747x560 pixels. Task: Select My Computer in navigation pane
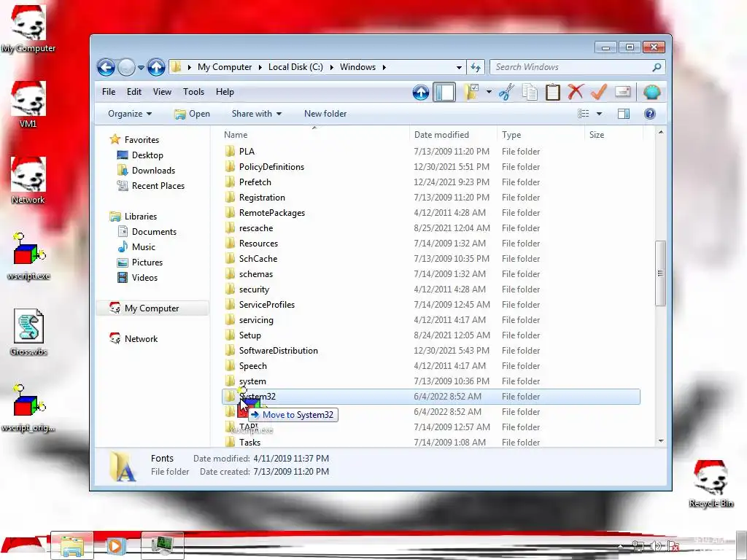pyautogui.click(x=152, y=308)
